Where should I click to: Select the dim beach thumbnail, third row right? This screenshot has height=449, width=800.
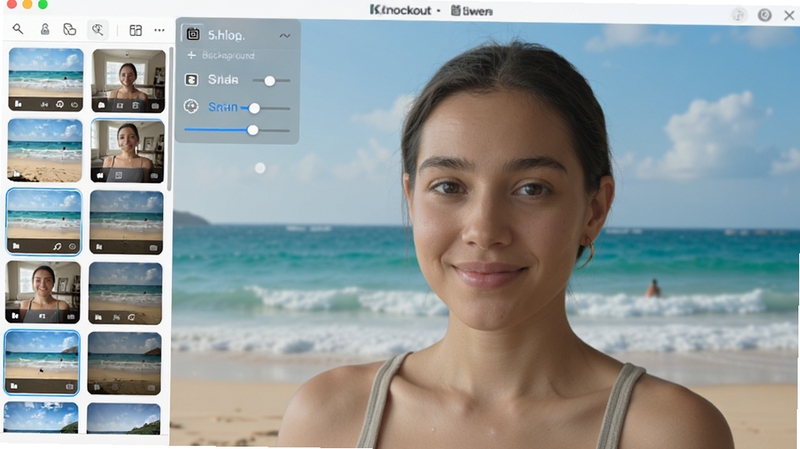pyautogui.click(x=127, y=222)
